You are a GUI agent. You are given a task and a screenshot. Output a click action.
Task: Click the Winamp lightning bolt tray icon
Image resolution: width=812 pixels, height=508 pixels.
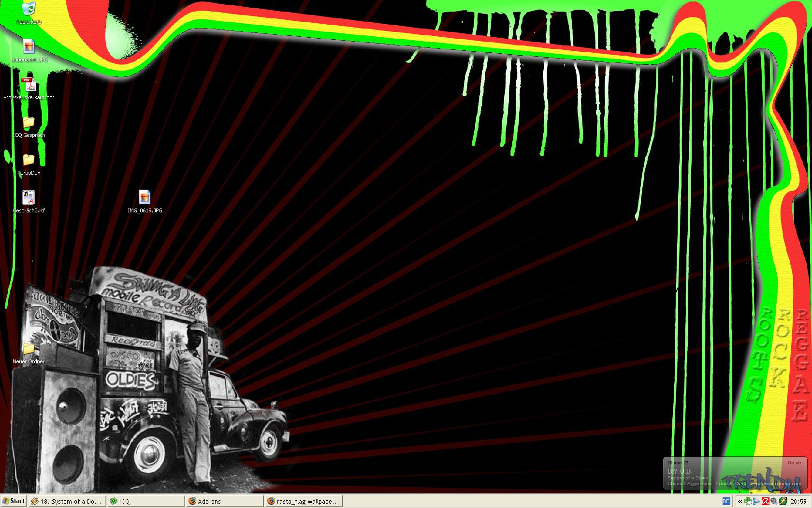coord(783,501)
